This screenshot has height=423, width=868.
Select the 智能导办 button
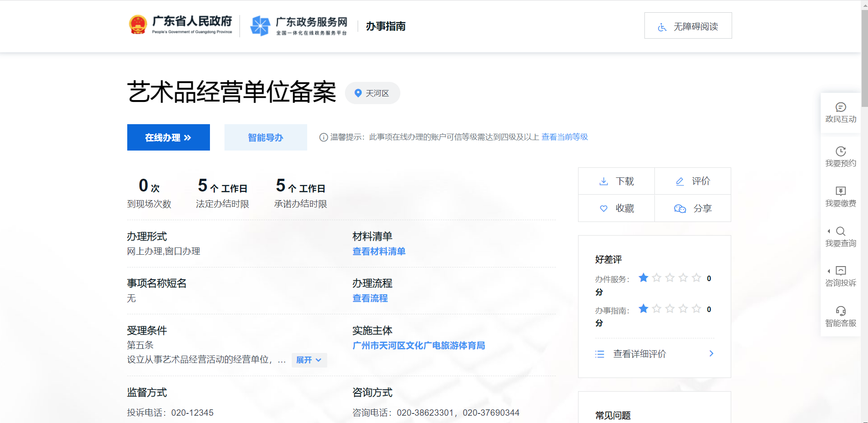tap(265, 137)
